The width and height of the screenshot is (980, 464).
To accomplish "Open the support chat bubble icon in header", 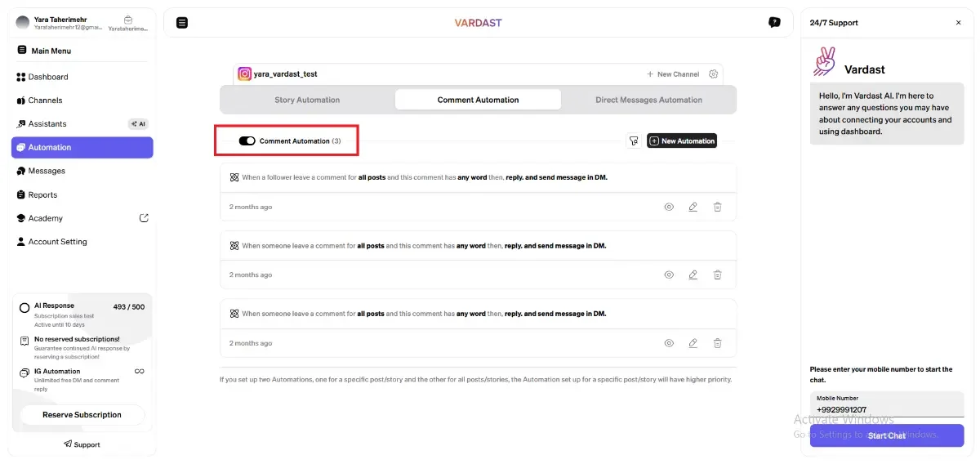I will (774, 23).
